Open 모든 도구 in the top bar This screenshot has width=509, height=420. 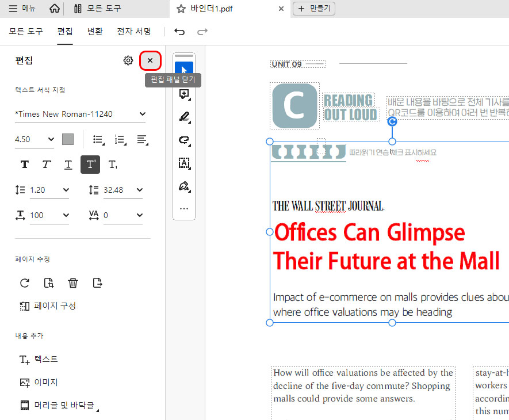click(97, 9)
